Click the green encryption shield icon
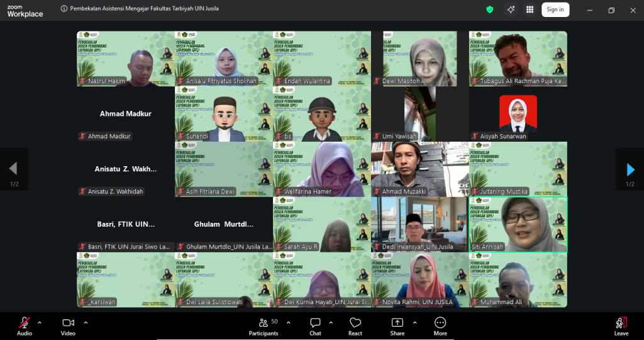The height and width of the screenshot is (340, 644). (x=490, y=9)
